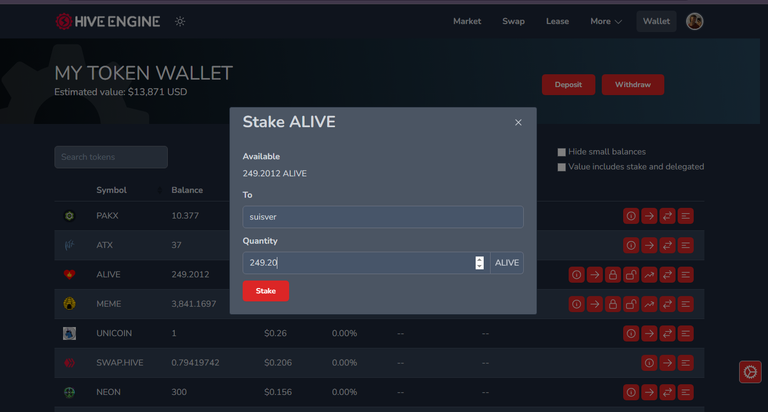The height and width of the screenshot is (412, 768).
Task: Click send arrow icon for PAKX
Action: pos(649,216)
